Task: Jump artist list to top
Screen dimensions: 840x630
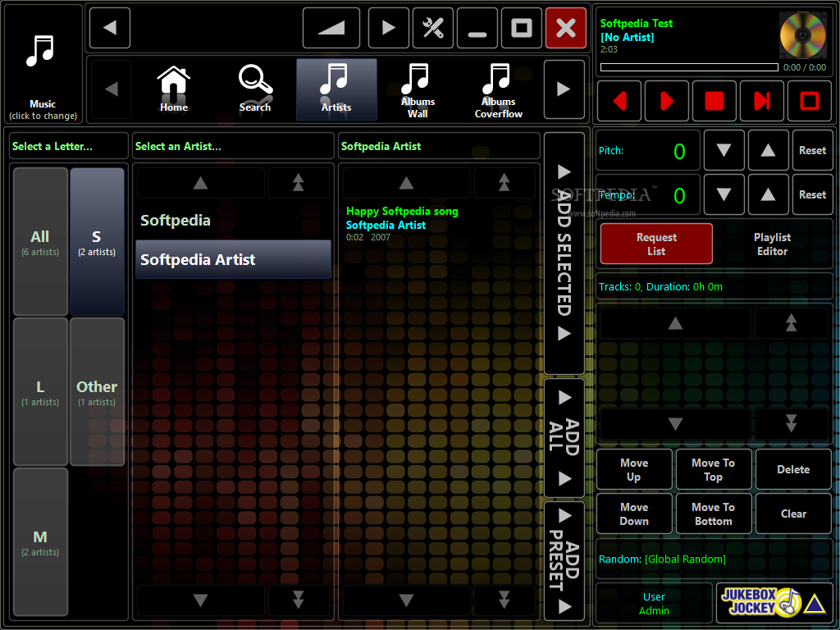Action: coord(299,183)
